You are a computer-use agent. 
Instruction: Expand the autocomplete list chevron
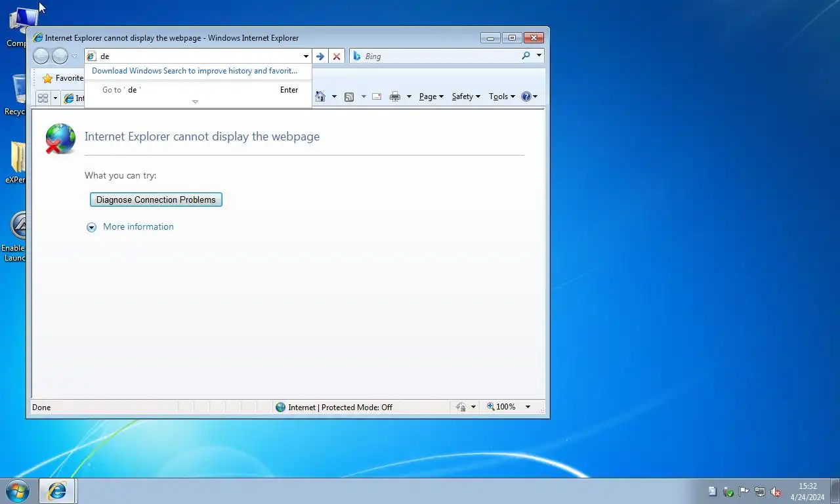pos(195,102)
